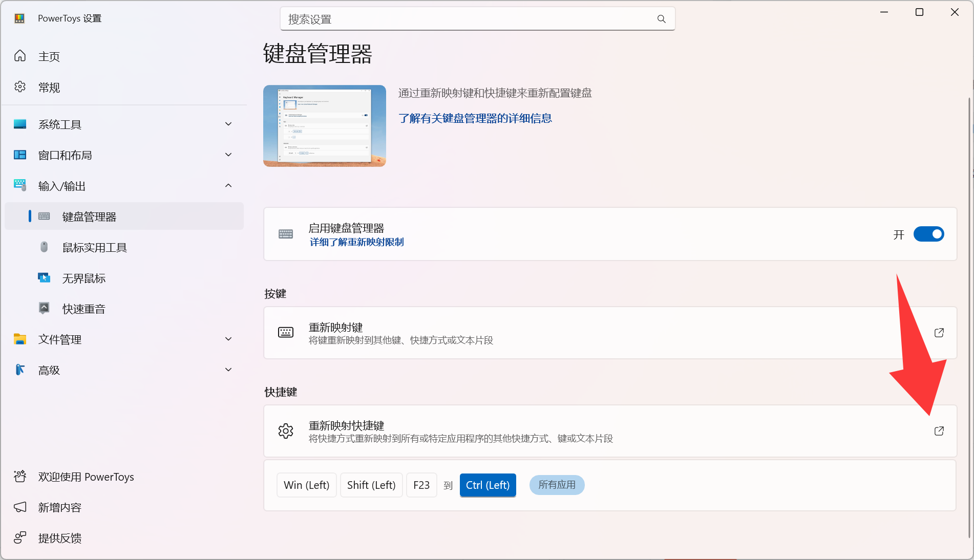Image resolution: width=974 pixels, height=560 pixels.
Task: Click the 键盘管理器 page title
Action: tap(317, 54)
